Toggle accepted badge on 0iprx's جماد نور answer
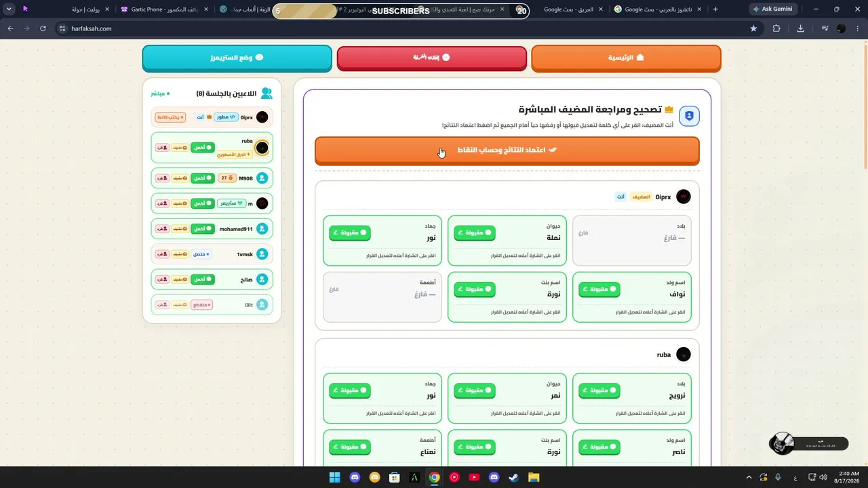The width and height of the screenshot is (868, 488). pyautogui.click(x=350, y=233)
